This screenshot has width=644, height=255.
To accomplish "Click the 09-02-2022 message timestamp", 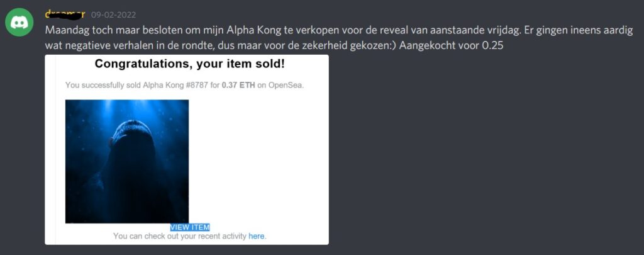I will pos(113,14).
